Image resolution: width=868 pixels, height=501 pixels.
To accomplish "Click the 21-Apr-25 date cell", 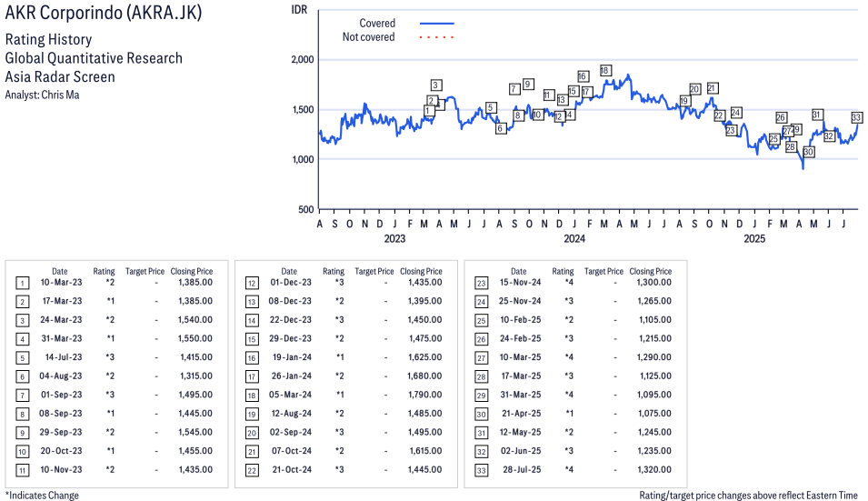I will click(x=522, y=414).
